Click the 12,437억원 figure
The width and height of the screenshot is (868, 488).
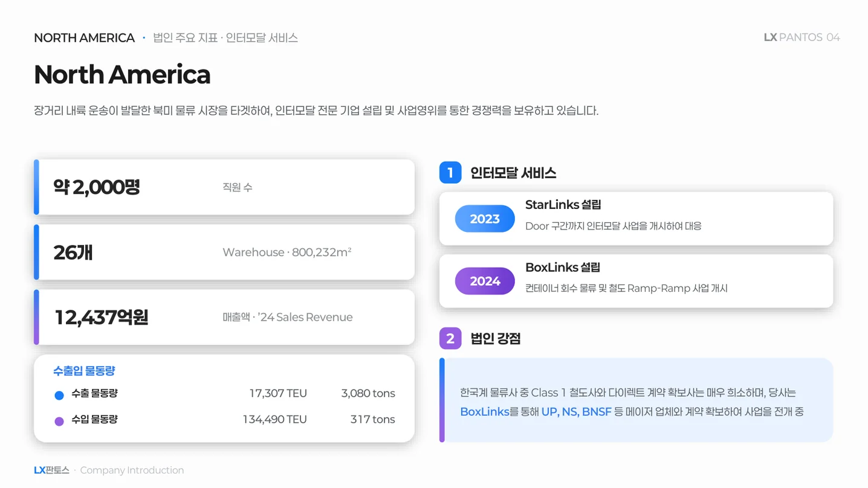101,317
